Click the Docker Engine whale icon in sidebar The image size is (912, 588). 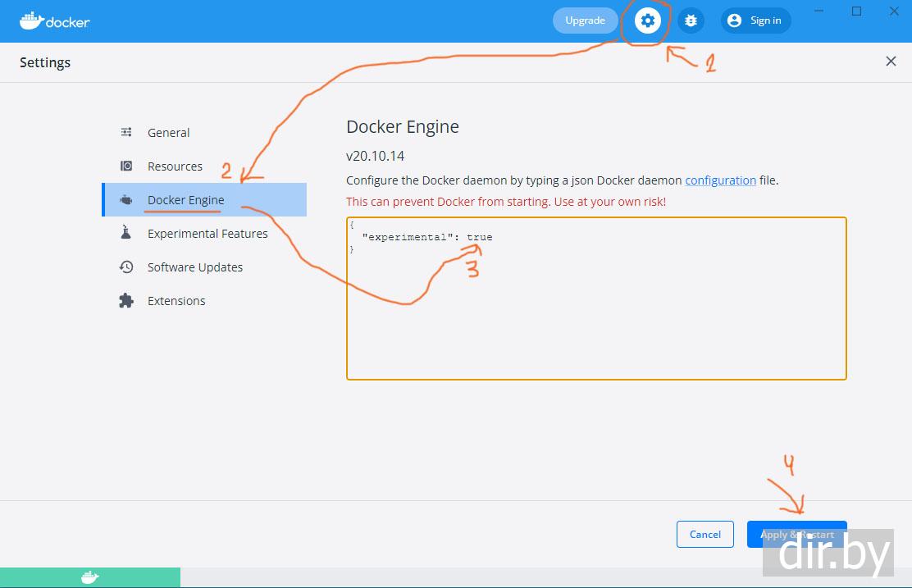[x=126, y=200]
